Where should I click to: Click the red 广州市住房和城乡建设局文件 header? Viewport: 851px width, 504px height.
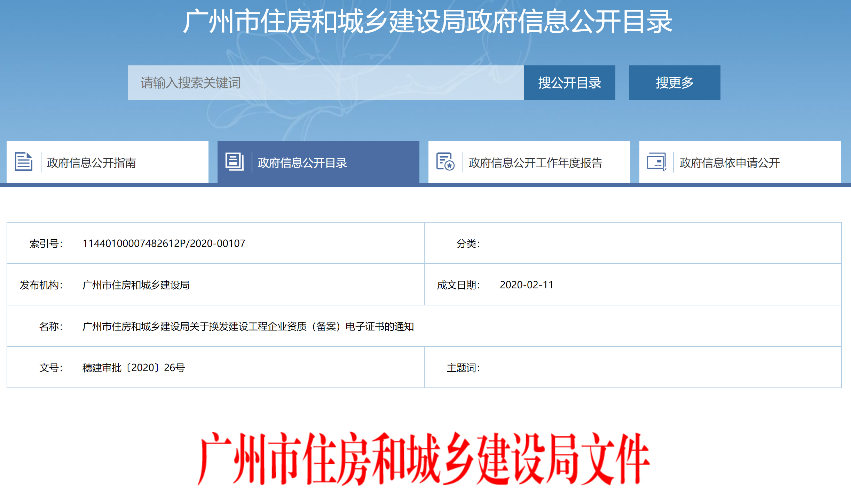(x=423, y=458)
